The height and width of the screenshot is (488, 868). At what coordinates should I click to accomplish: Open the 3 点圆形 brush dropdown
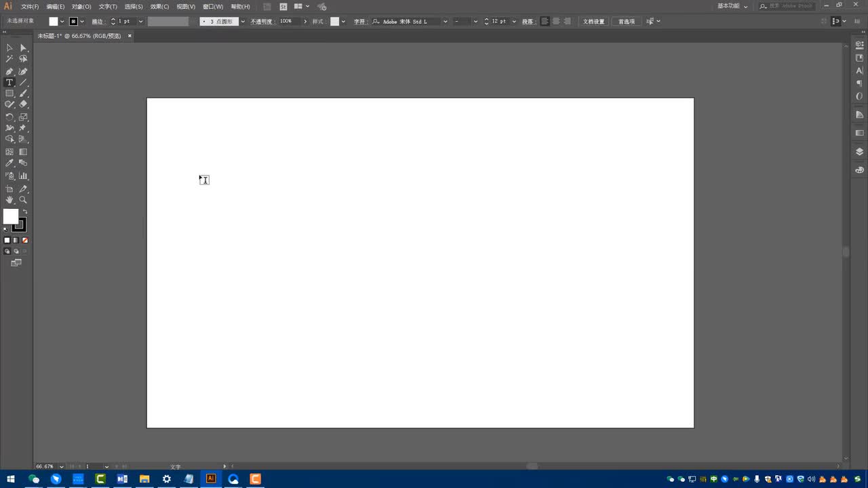pos(243,22)
